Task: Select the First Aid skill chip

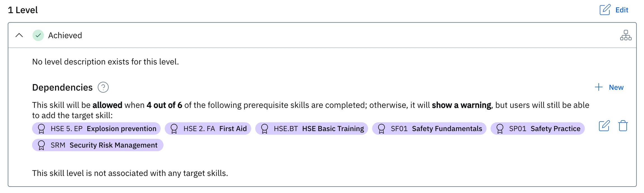Action: pyautogui.click(x=208, y=129)
